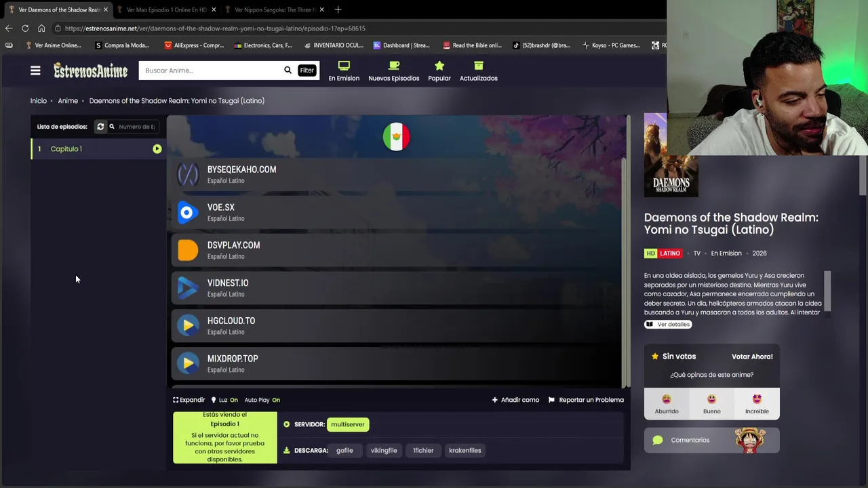Click the LATINO tag
The image size is (868, 488).
click(x=669, y=253)
